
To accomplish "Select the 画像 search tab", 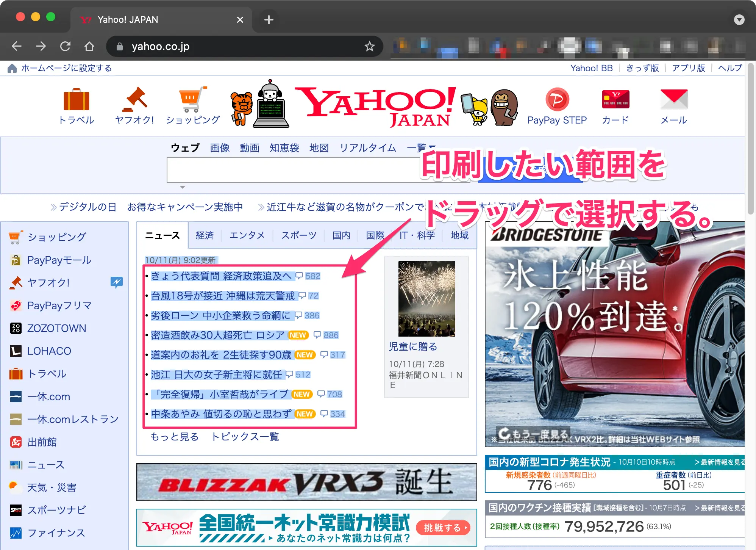I will [220, 148].
